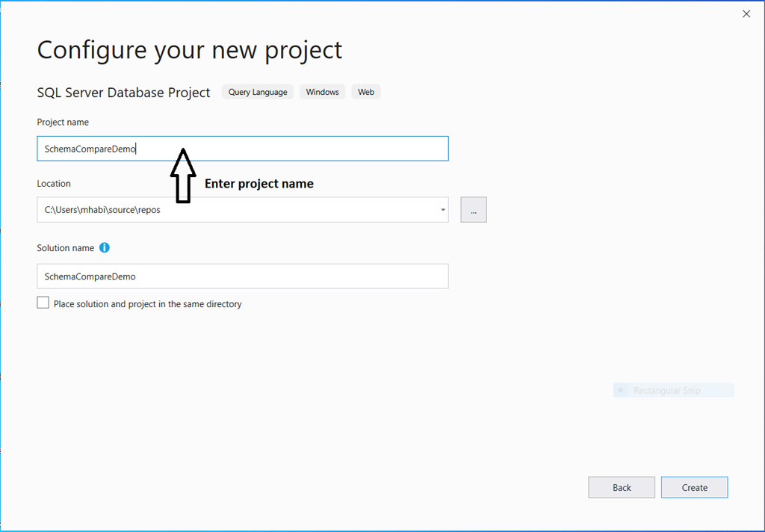Screen dimensions: 765x532
Task: Click the SQL Server Database Project heading
Action: pyautogui.click(x=123, y=92)
